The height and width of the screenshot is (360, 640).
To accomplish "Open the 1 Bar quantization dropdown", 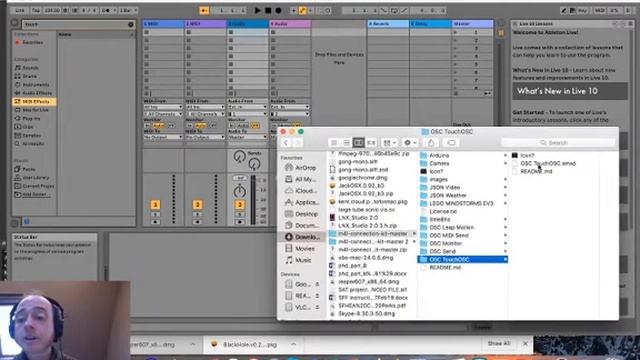I will [128, 10].
